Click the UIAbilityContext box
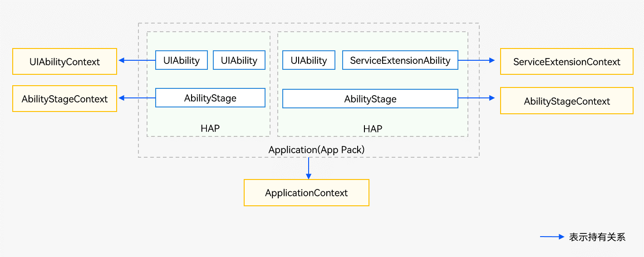 tap(64, 62)
